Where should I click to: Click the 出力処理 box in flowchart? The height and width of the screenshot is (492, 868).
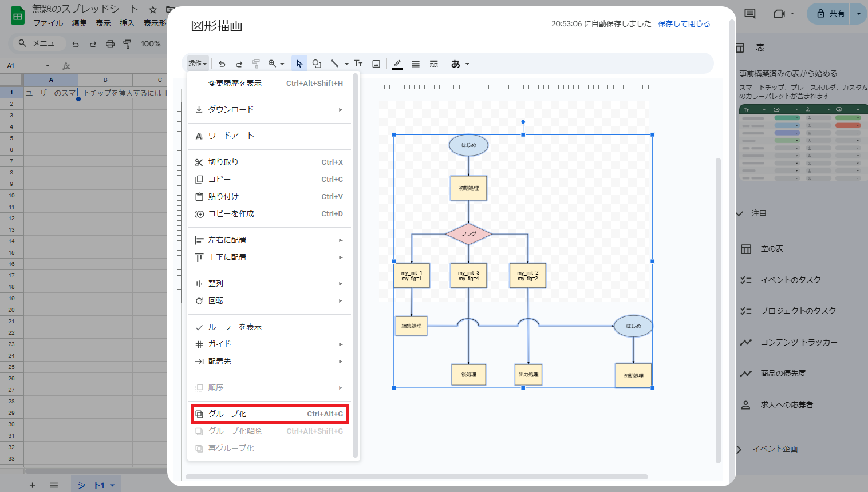click(x=528, y=375)
